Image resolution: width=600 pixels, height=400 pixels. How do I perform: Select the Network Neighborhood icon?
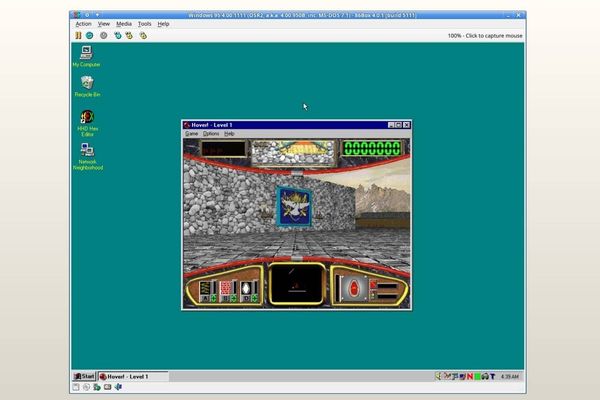(x=88, y=156)
